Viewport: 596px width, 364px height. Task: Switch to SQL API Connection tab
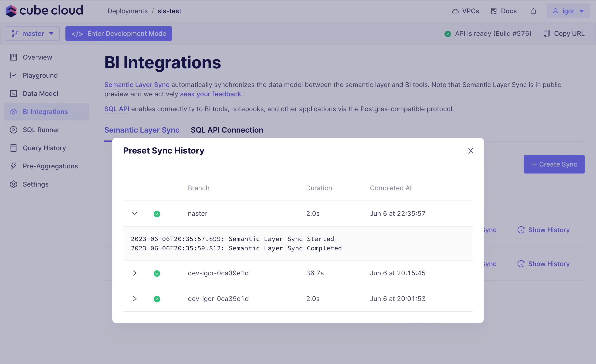tap(227, 130)
